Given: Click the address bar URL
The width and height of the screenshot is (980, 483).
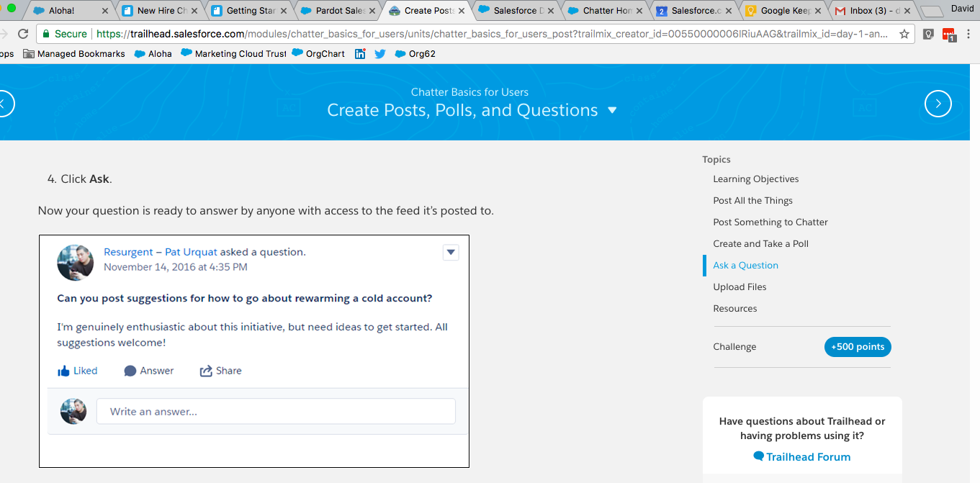Looking at the screenshot, I should click(x=491, y=34).
